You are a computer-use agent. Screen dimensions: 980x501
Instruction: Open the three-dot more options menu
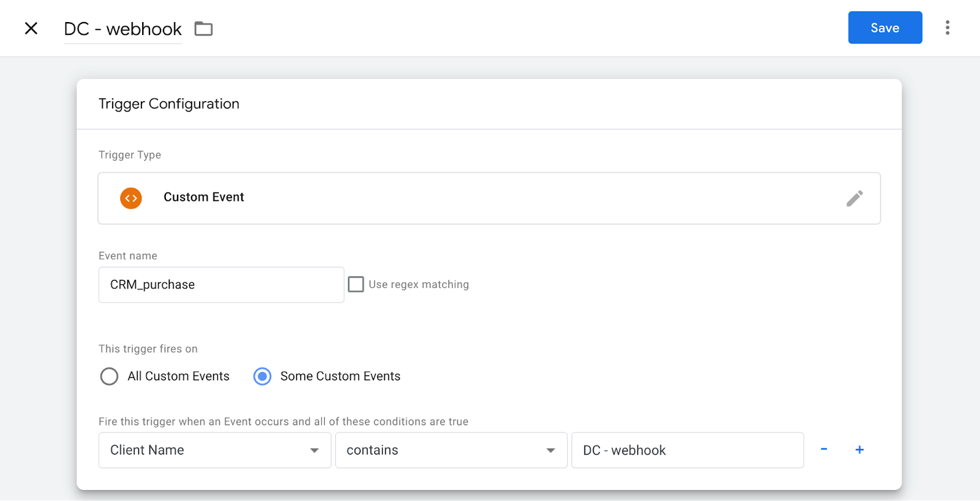tap(948, 28)
